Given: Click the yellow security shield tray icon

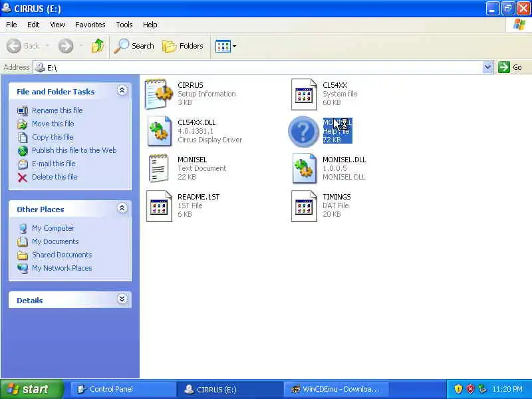Looking at the screenshot, I should point(458,389).
